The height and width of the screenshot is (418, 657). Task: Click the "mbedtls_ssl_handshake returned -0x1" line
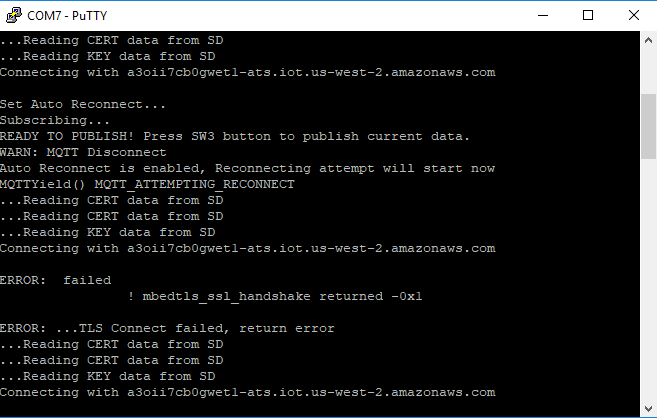(x=276, y=296)
